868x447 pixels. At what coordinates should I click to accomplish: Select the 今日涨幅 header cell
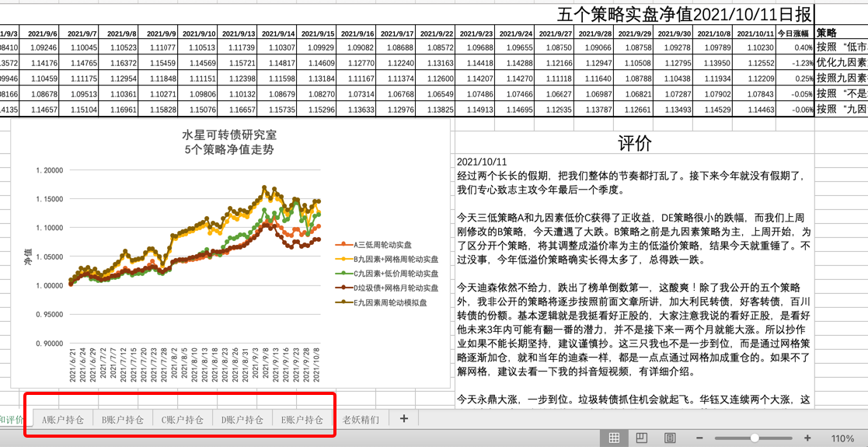tap(793, 33)
